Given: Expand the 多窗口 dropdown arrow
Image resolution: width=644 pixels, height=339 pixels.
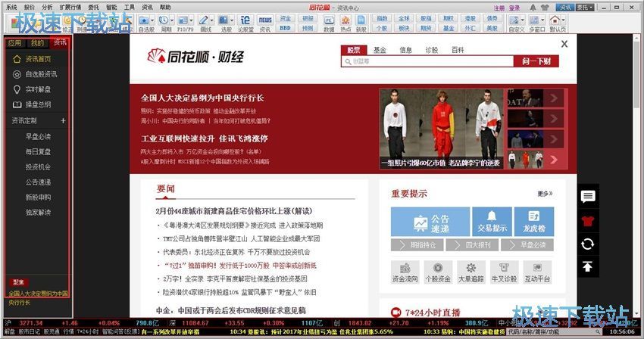Looking at the screenshot, I should click(x=542, y=20).
